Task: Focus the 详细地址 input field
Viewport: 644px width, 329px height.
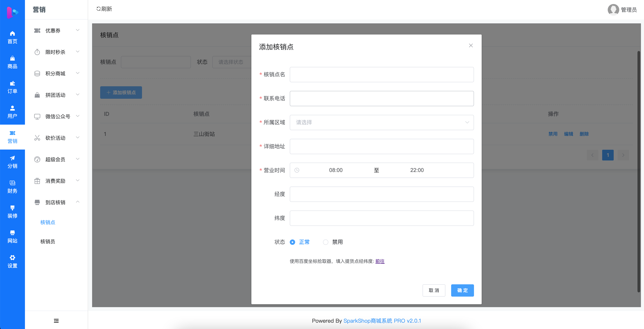Action: point(382,146)
